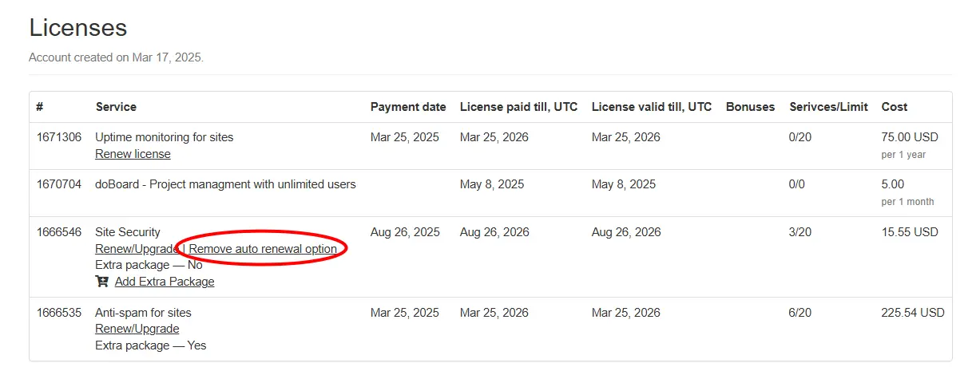The height and width of the screenshot is (371, 980).
Task: Click the Cost column header
Action: click(x=895, y=107)
